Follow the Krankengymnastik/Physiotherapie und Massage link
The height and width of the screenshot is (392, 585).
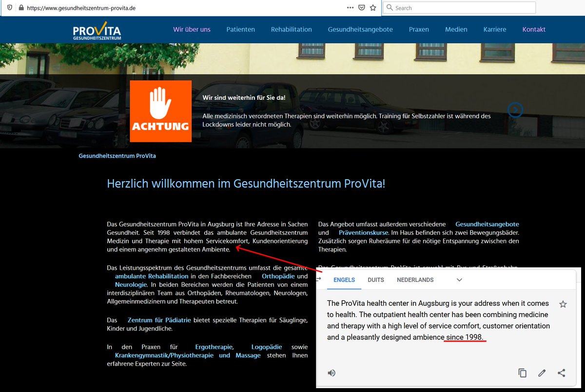pyautogui.click(x=188, y=355)
